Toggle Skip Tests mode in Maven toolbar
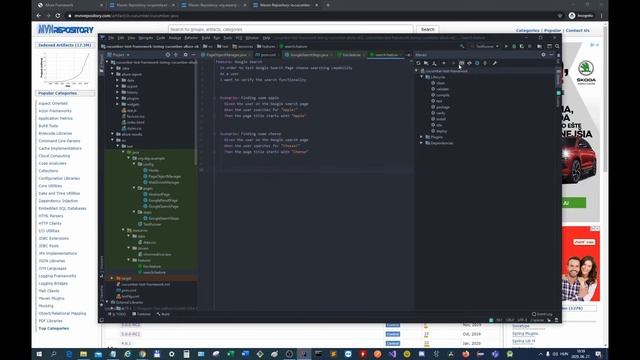Image resolution: width=640 pixels, height=360 pixels. [x=477, y=63]
